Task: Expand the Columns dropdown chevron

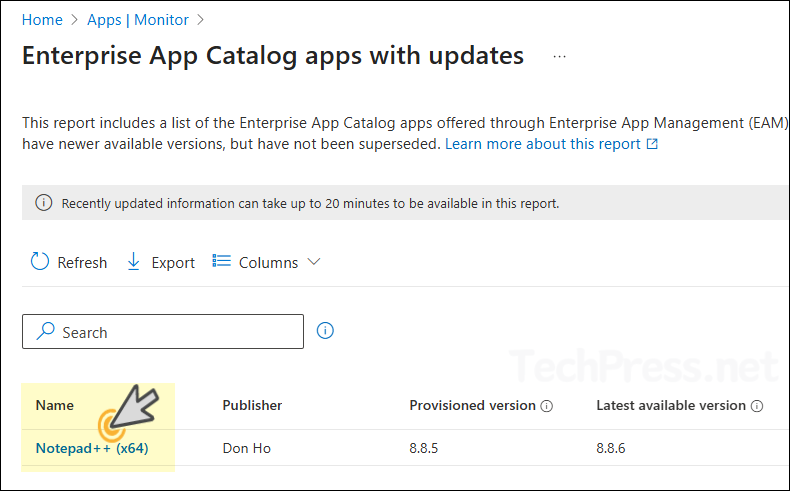Action: [x=313, y=262]
